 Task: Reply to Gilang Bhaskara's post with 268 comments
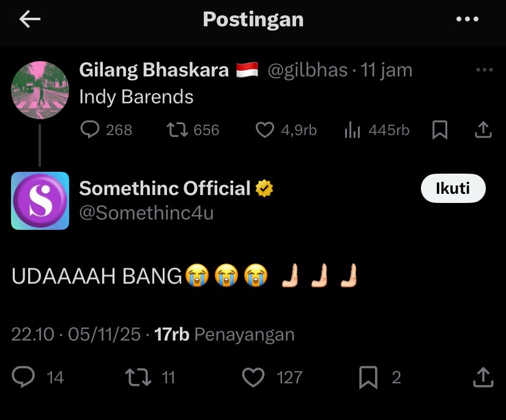click(x=91, y=130)
